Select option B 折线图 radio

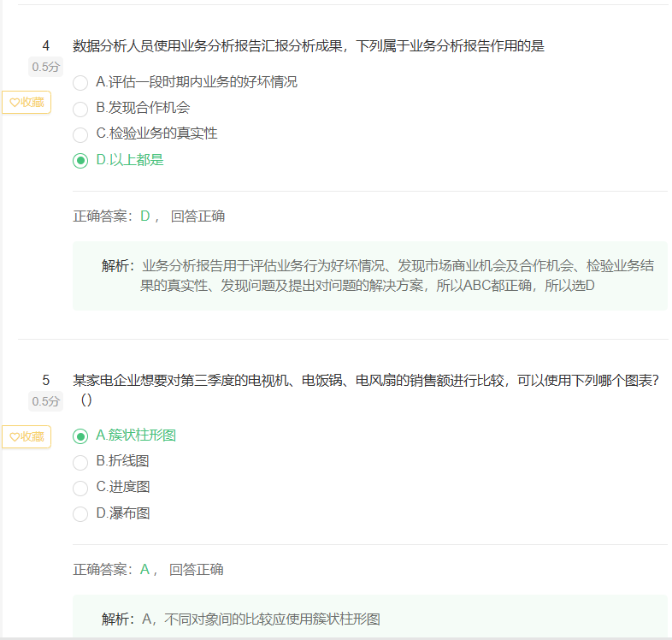[x=80, y=462]
